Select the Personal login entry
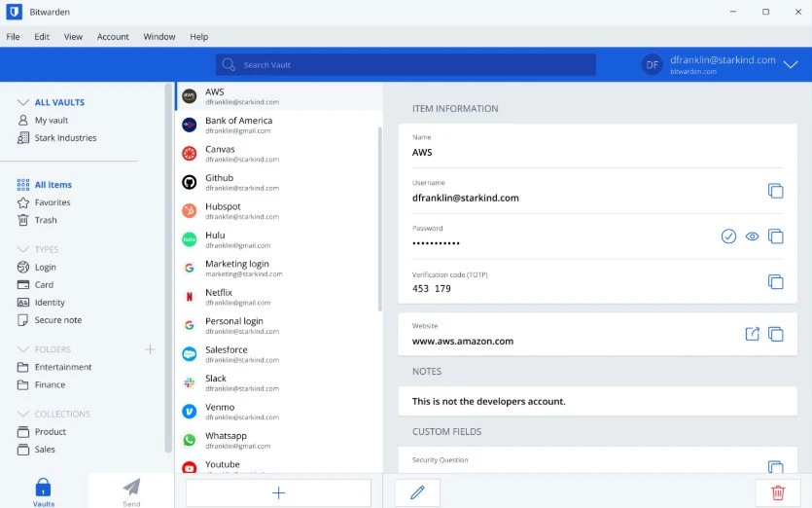The height and width of the screenshot is (508, 812). (277, 326)
